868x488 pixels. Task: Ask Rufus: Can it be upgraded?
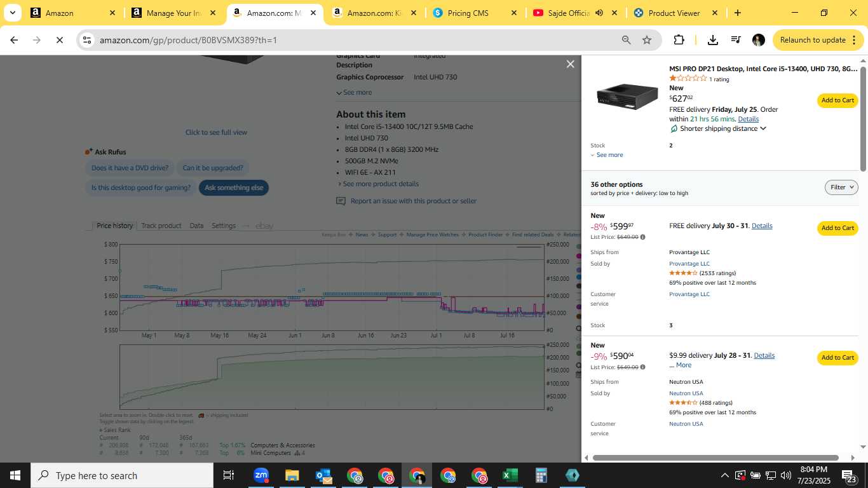(x=213, y=168)
